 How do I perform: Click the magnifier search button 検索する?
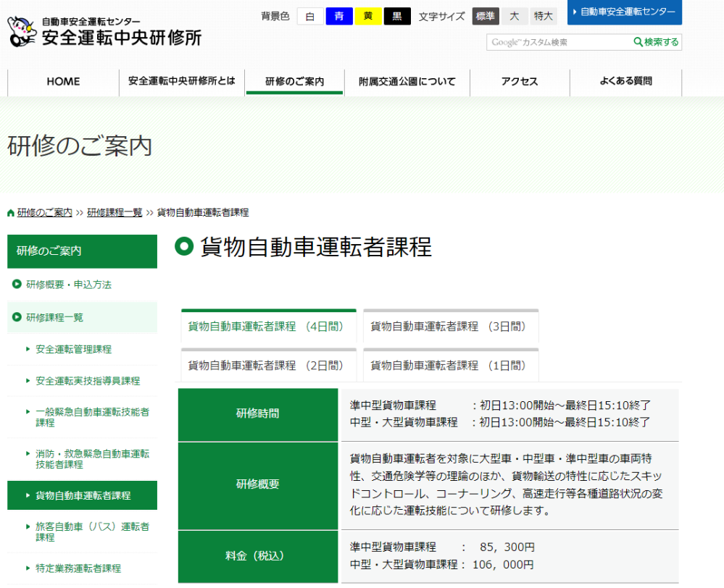[657, 42]
